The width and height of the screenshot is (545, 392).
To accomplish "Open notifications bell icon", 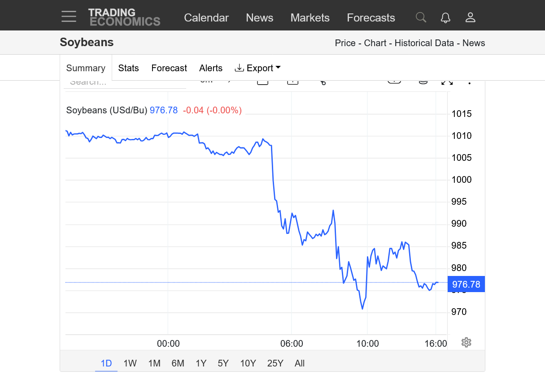I will point(445,17).
